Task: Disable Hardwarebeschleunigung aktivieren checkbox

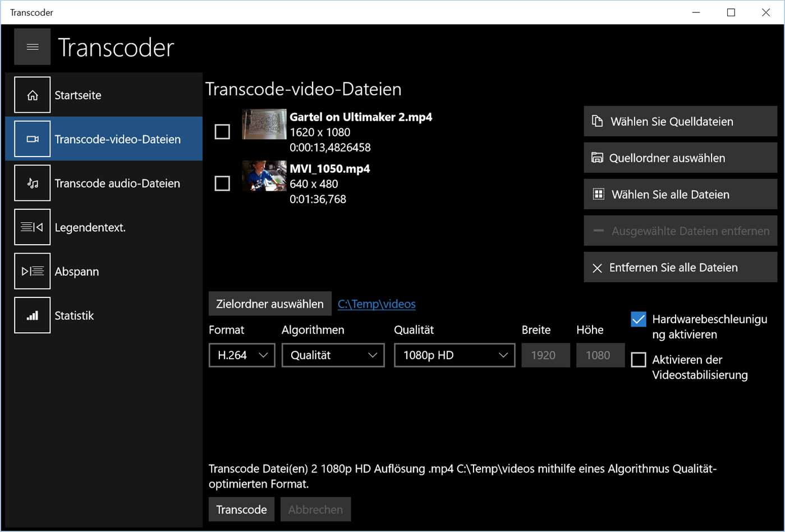Action: coord(639,319)
